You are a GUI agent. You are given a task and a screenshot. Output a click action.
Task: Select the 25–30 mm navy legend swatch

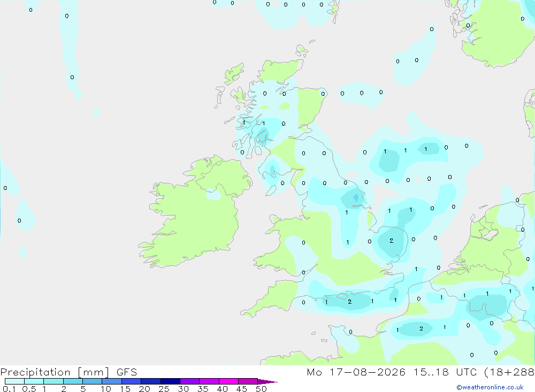coord(170,381)
